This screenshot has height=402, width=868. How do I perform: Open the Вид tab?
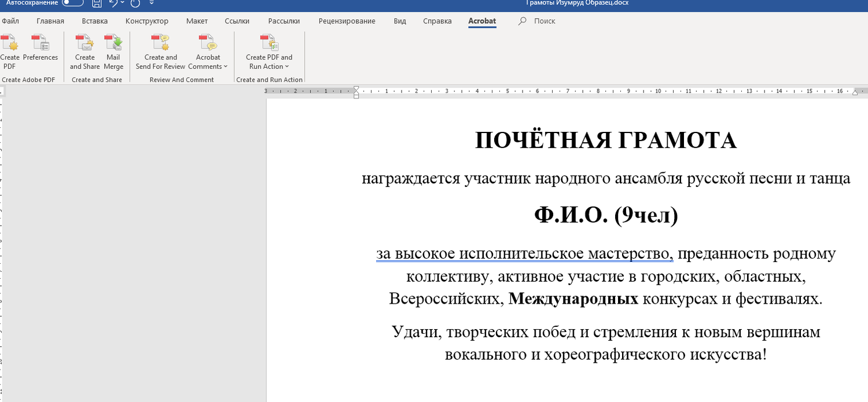tap(400, 21)
